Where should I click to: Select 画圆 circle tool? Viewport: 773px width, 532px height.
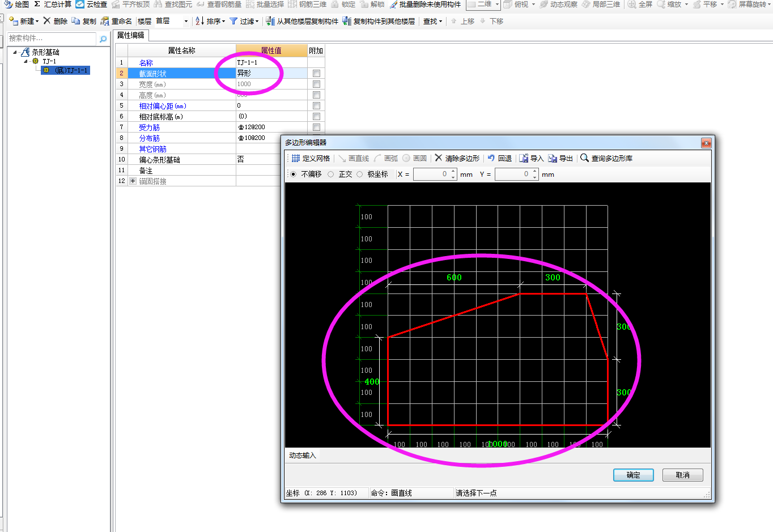click(x=414, y=158)
